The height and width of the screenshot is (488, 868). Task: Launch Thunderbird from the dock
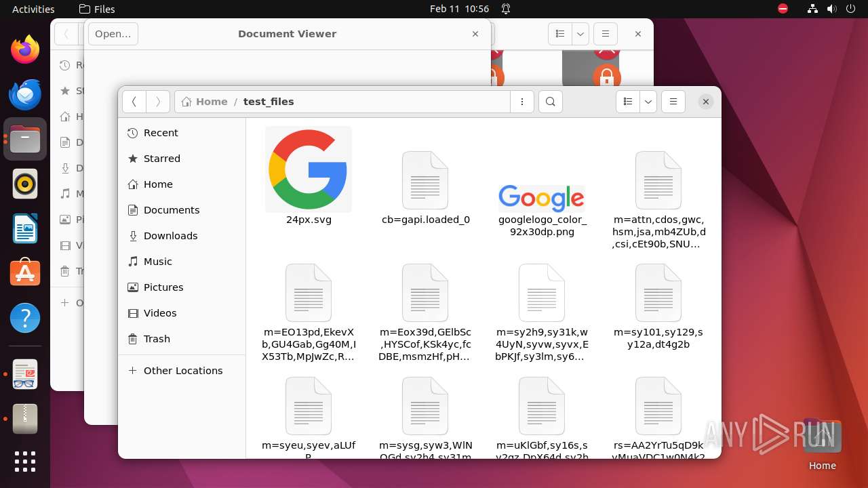(x=25, y=94)
